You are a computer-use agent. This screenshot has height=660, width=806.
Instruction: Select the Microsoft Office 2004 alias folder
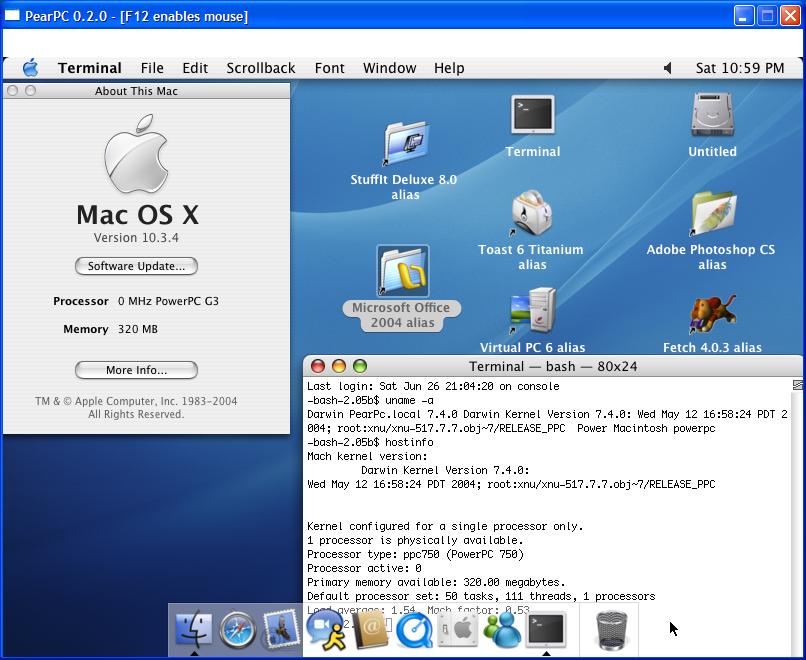pyautogui.click(x=402, y=271)
